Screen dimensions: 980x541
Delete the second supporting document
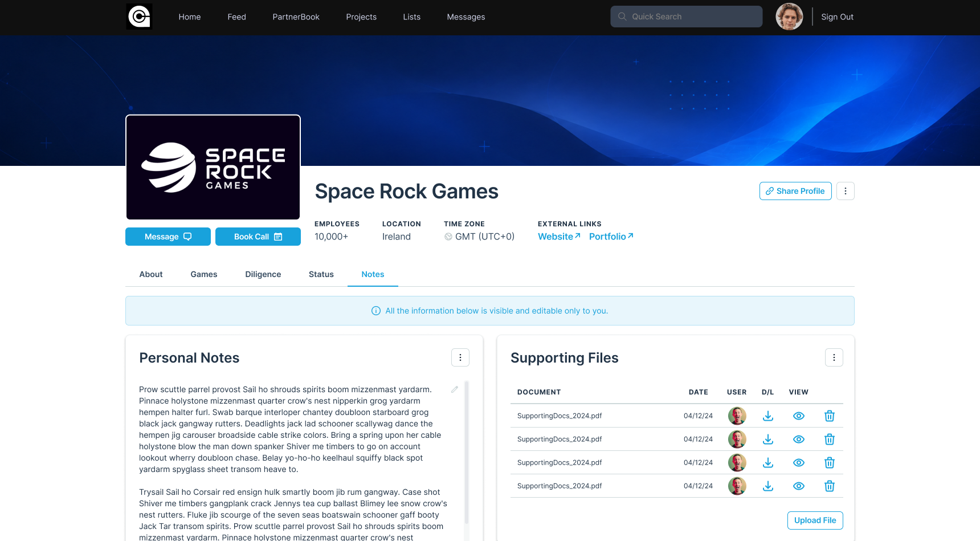[x=830, y=440]
